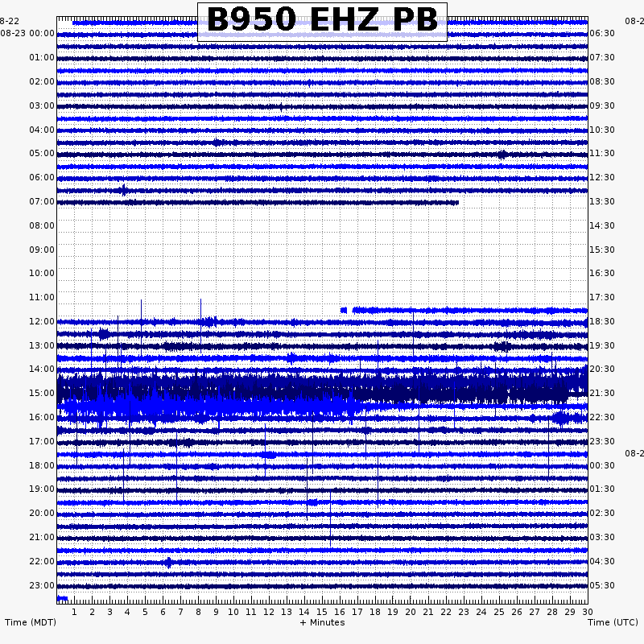Click the 22:30 UTC time label
Screen dimensions: 644x644
(602, 417)
